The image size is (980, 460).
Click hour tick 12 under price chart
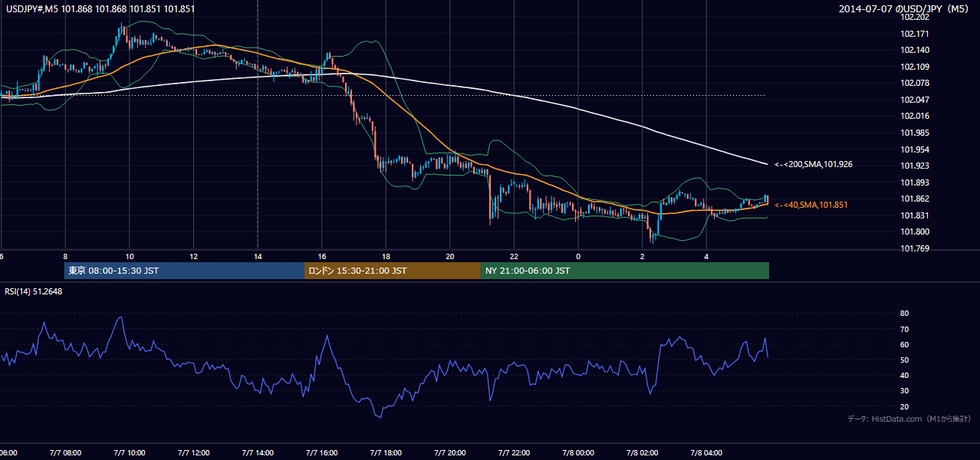click(x=194, y=256)
